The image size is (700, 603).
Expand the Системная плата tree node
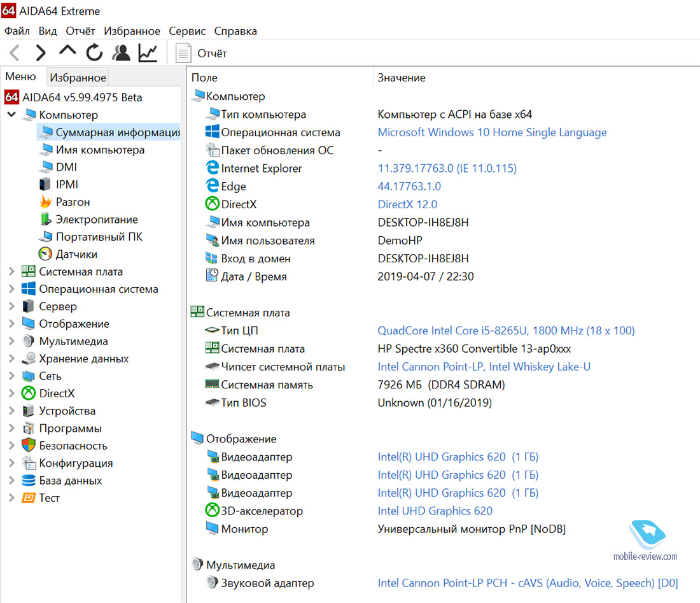pyautogui.click(x=11, y=272)
